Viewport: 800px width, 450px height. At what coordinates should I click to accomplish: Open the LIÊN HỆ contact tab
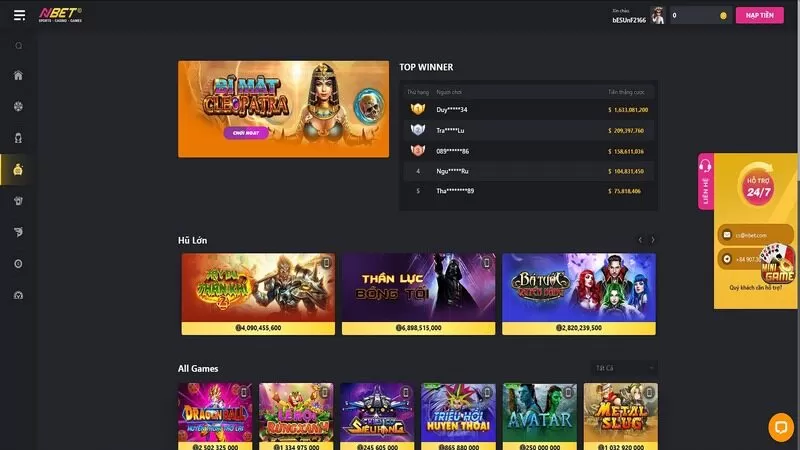pyautogui.click(x=706, y=182)
